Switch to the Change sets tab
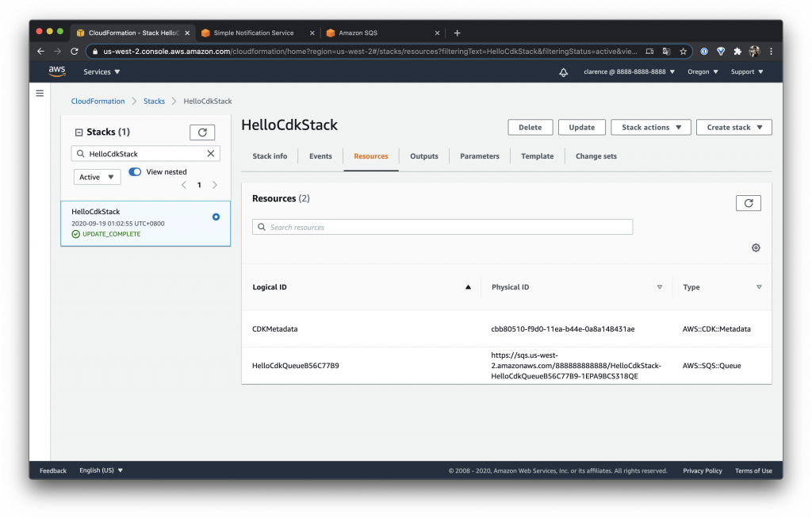This screenshot has width=812, height=518. coord(596,156)
